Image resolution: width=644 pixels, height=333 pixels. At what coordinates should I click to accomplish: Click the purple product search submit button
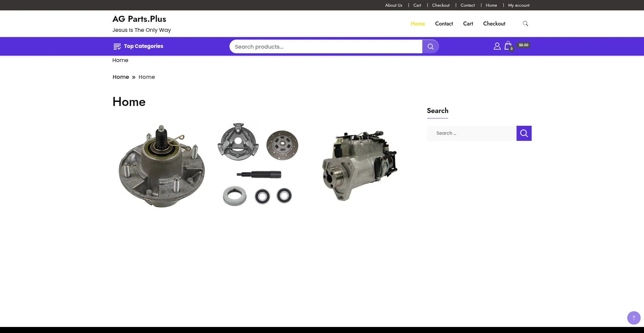pyautogui.click(x=430, y=47)
